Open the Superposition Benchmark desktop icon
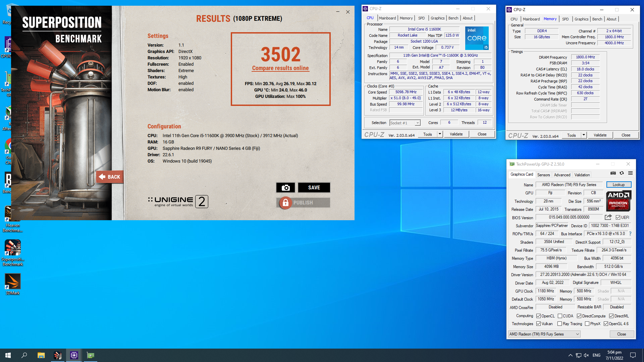The width and height of the screenshot is (644, 362). tap(12, 253)
